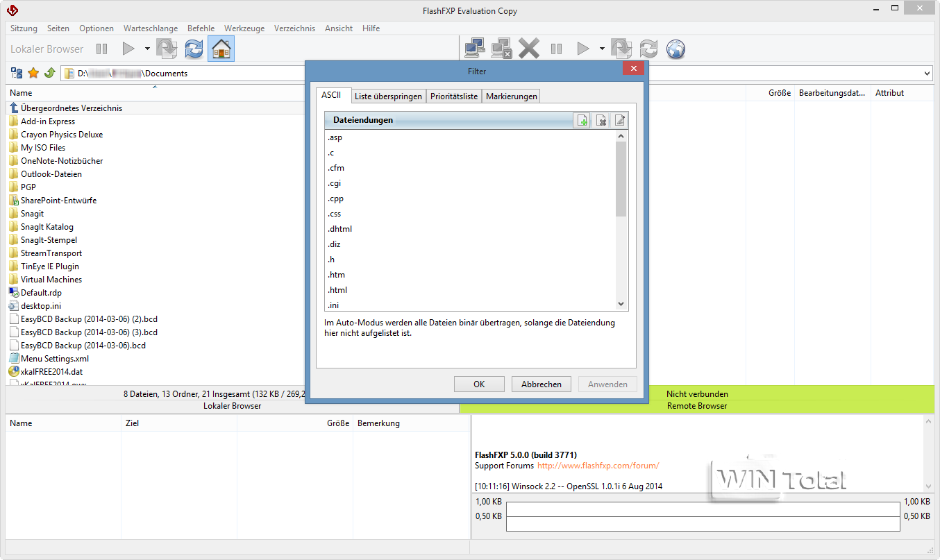This screenshot has width=940, height=560.
Task: Click the Abort X icon in remote toolbar
Action: click(529, 49)
